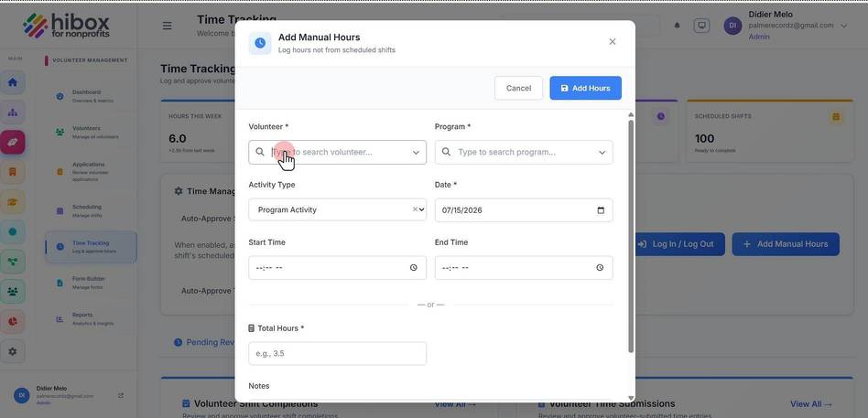Open the End Time clock picker
868x418 pixels.
click(600, 268)
